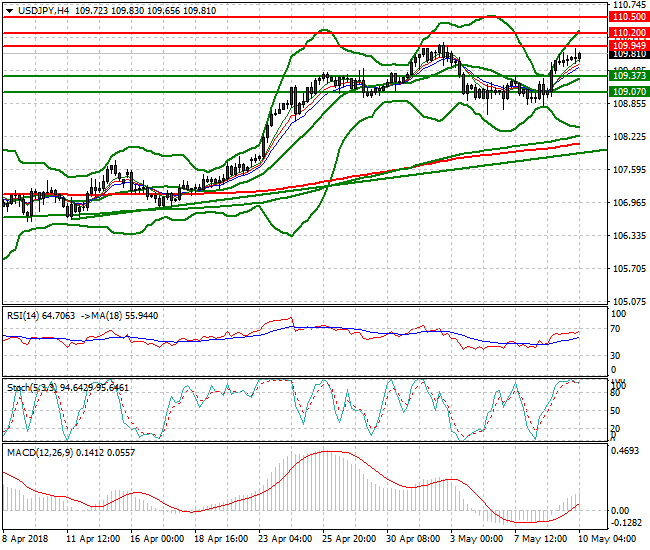
Task: Click the 0.4693 MACD scale value
Action: point(627,452)
